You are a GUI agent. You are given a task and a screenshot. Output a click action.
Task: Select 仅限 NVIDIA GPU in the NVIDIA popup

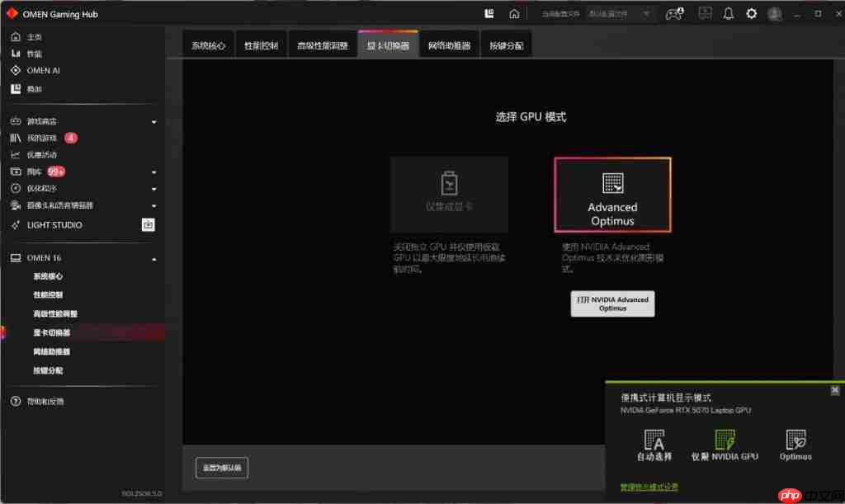[725, 445]
